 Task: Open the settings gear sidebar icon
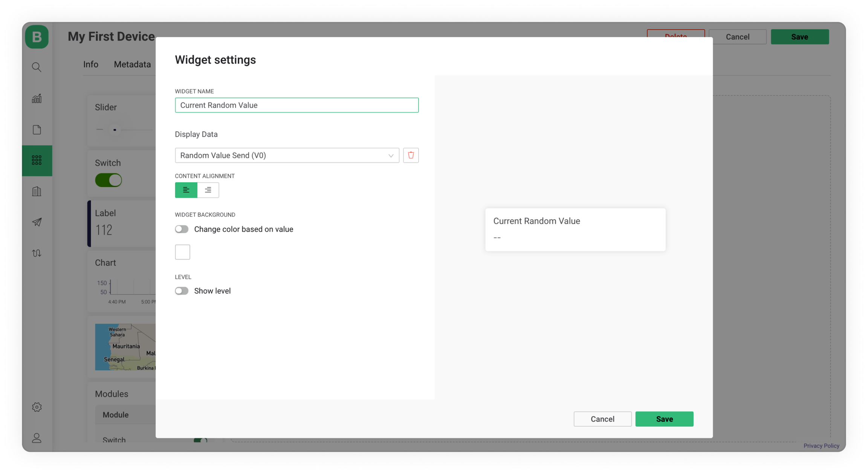coord(37,407)
